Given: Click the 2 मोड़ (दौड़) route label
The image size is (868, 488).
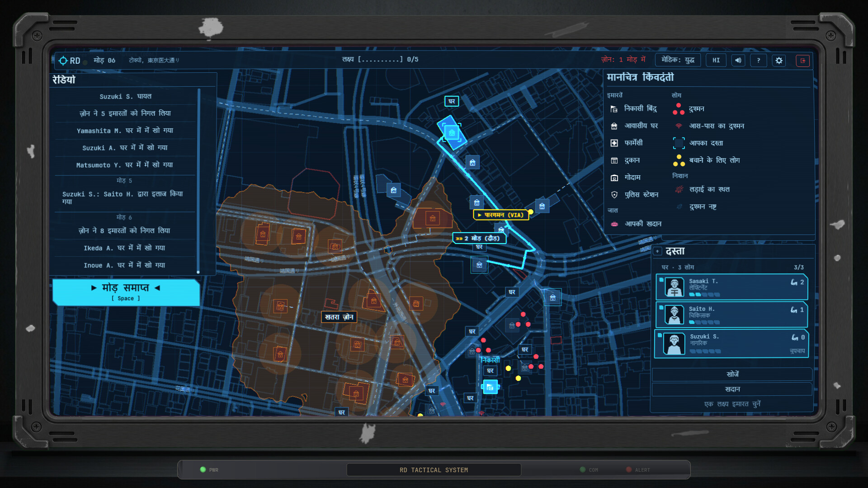Looking at the screenshot, I should 479,238.
